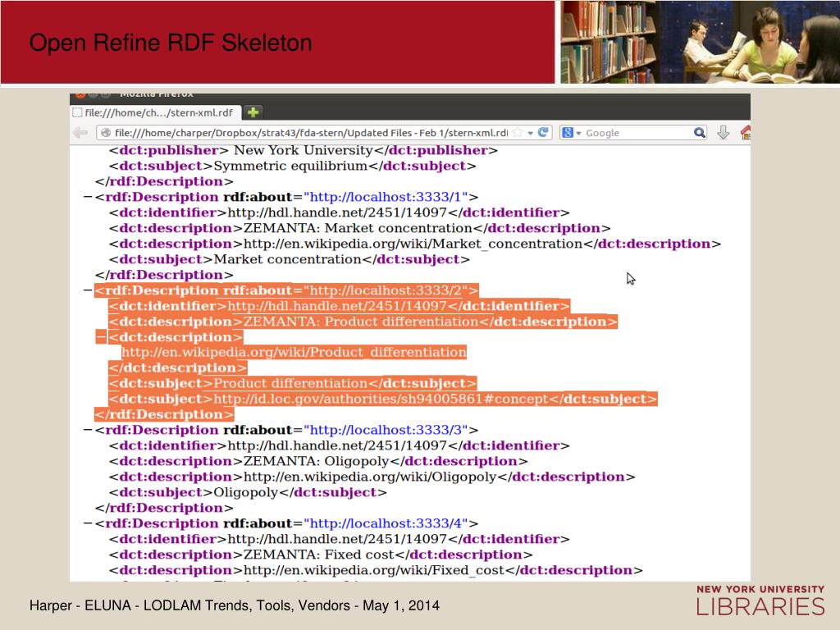The width and height of the screenshot is (840, 630).
Task: Click the http://localhost:3333/3 attribute value
Action: click(x=386, y=430)
